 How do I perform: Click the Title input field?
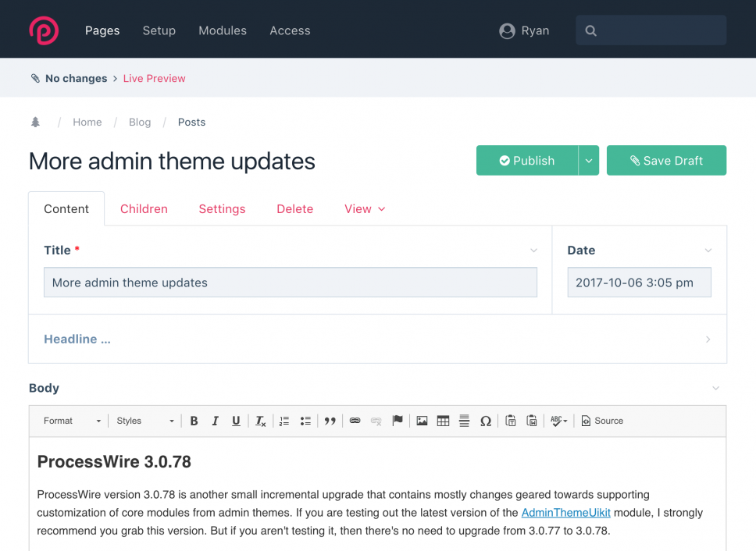[x=291, y=283]
